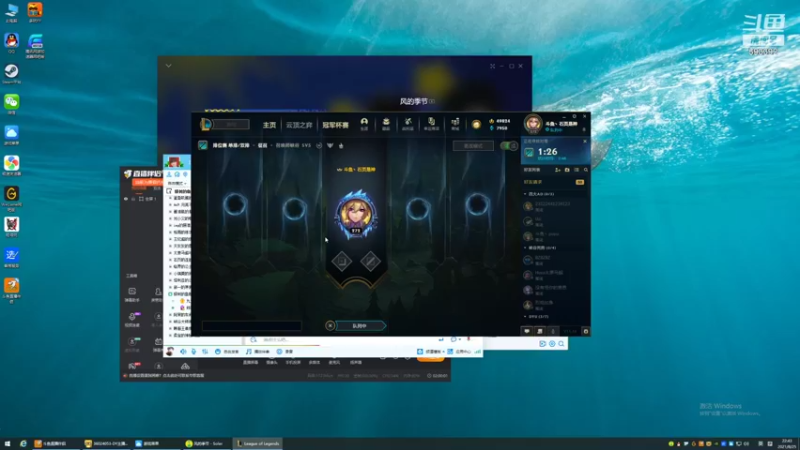This screenshot has width=800, height=450.
Task: Toggle the open party switch in lobby
Action: [x=509, y=146]
